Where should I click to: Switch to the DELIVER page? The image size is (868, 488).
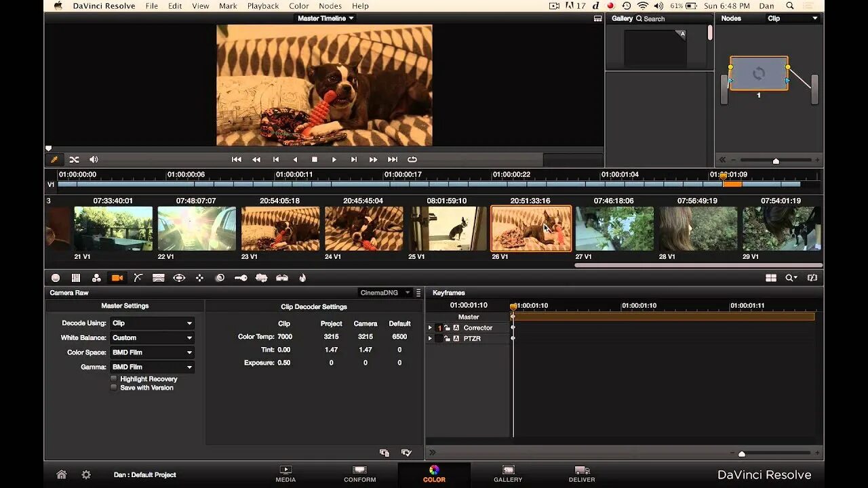click(x=582, y=474)
